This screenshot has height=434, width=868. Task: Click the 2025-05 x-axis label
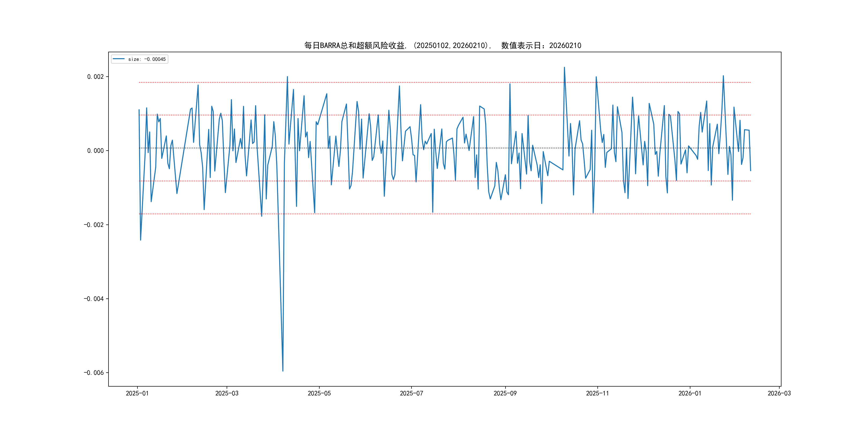tap(319, 393)
